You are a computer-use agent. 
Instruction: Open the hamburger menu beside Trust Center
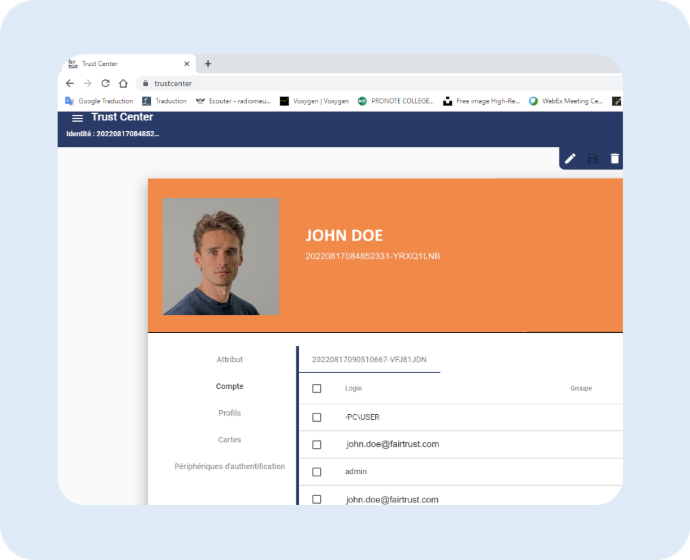tap(77, 118)
